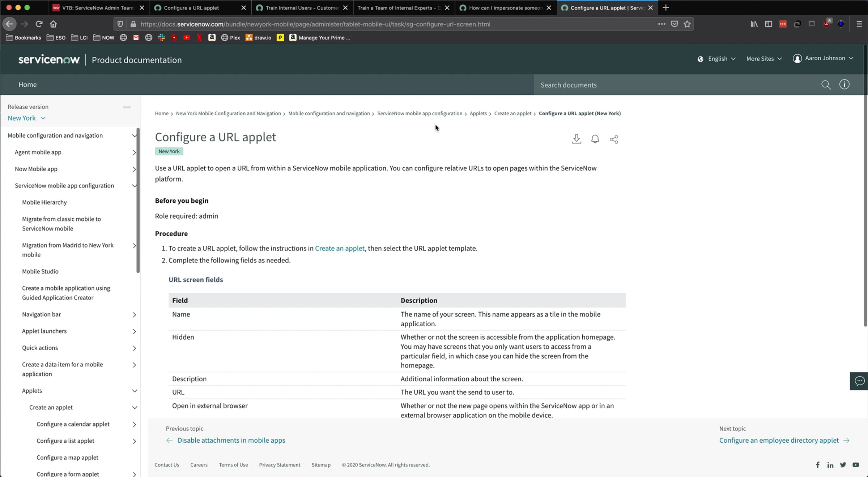Follow the Create an applet link
Screen dimensions: 868x477
340,248
